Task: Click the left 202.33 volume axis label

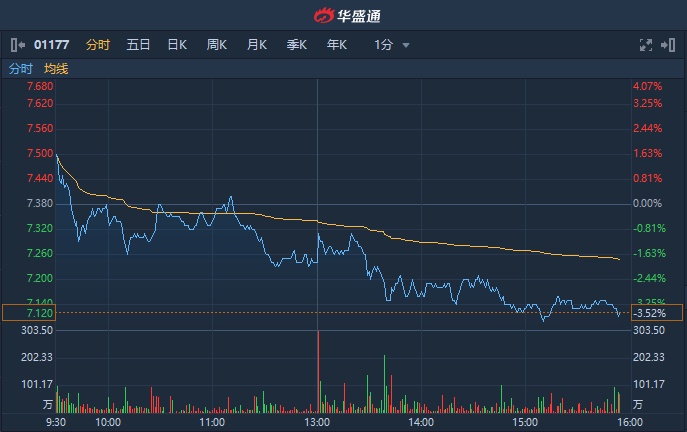Action: [37, 358]
